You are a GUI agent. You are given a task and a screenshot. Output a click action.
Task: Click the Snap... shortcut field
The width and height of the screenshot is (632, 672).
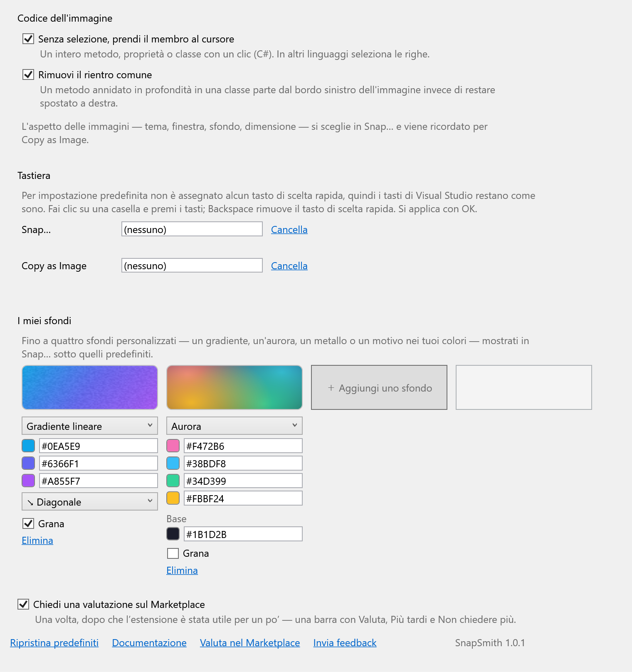[x=192, y=229]
